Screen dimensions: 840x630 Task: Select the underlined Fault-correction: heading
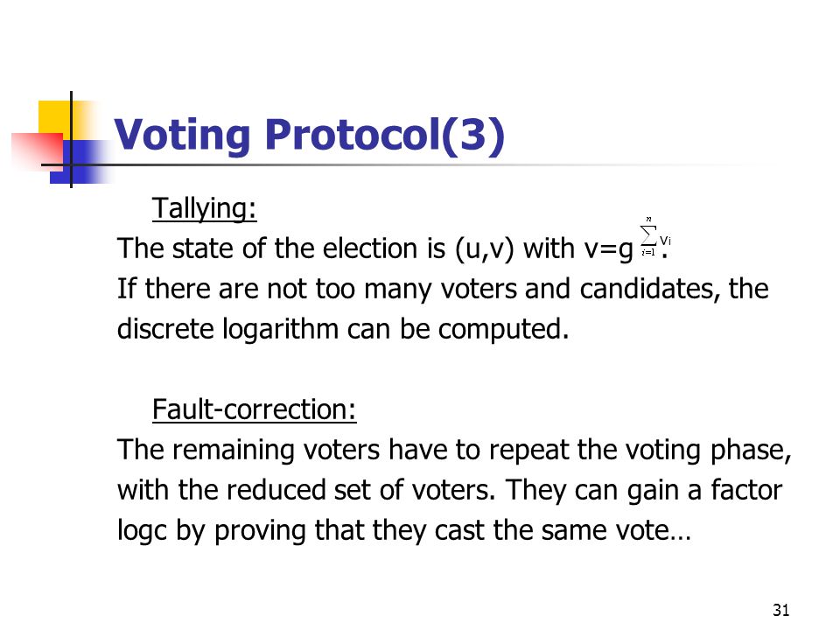(x=254, y=409)
